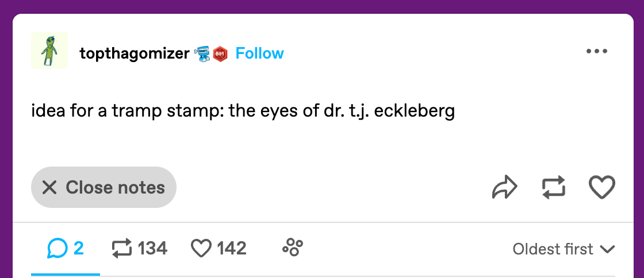Click the topthagomizer avatar image
Image resolution: width=644 pixels, height=278 pixels.
point(49,51)
